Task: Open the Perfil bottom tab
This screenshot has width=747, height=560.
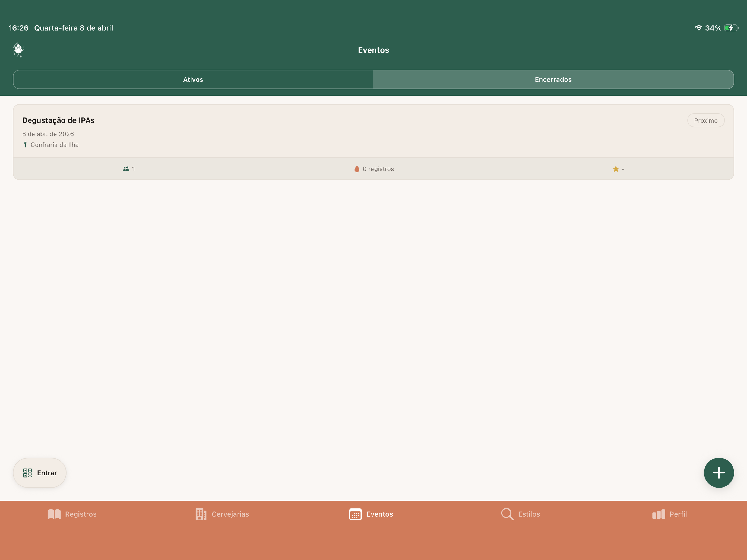Action: [x=669, y=514]
